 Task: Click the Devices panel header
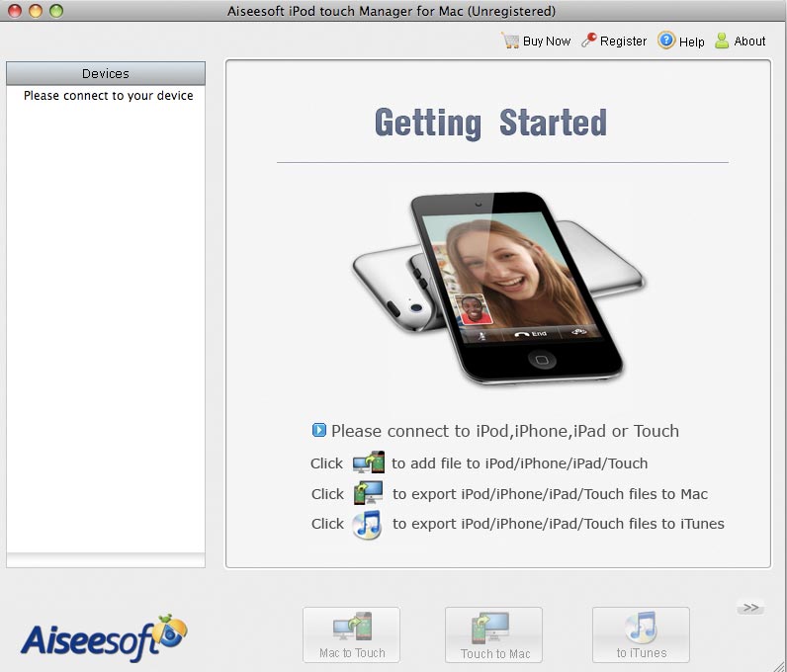[106, 74]
